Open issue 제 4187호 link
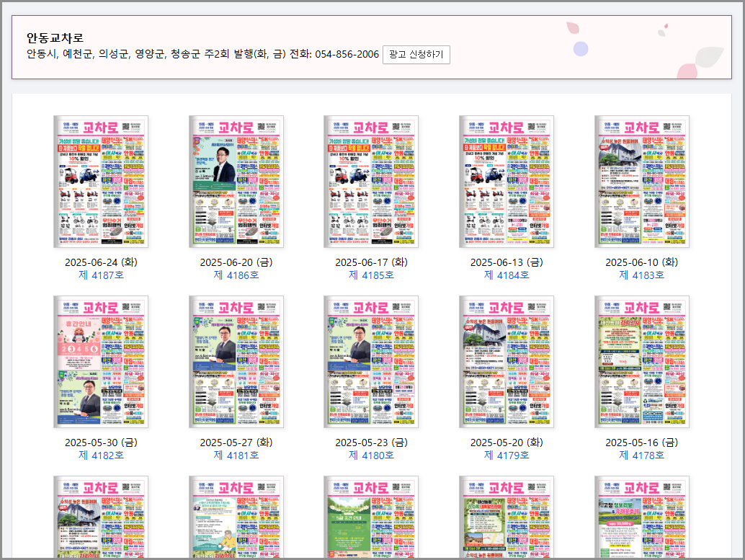Screen dimensions: 745x560 (x=100, y=275)
